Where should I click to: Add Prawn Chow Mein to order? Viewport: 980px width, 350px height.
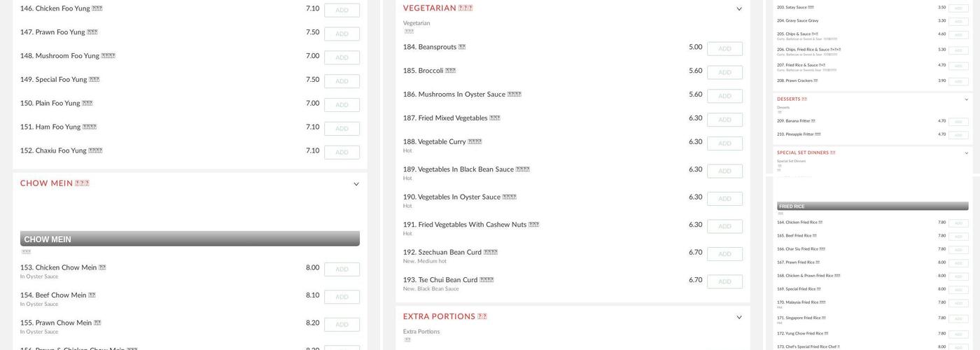click(342, 325)
